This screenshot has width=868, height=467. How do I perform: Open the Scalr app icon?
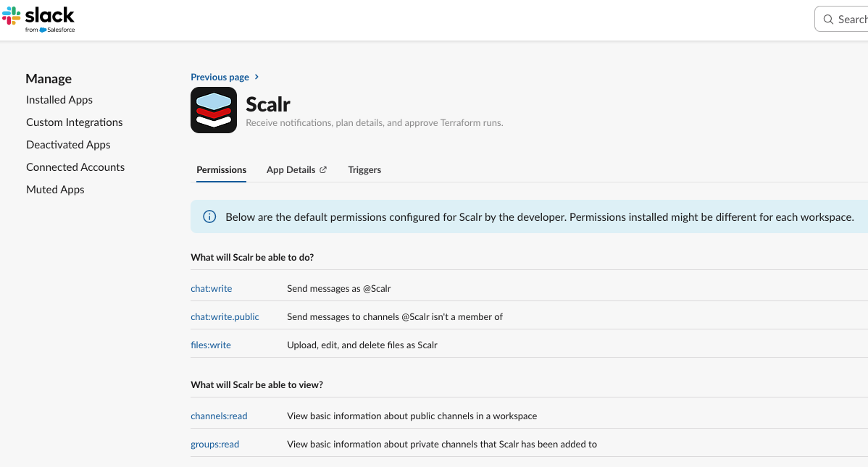click(214, 110)
